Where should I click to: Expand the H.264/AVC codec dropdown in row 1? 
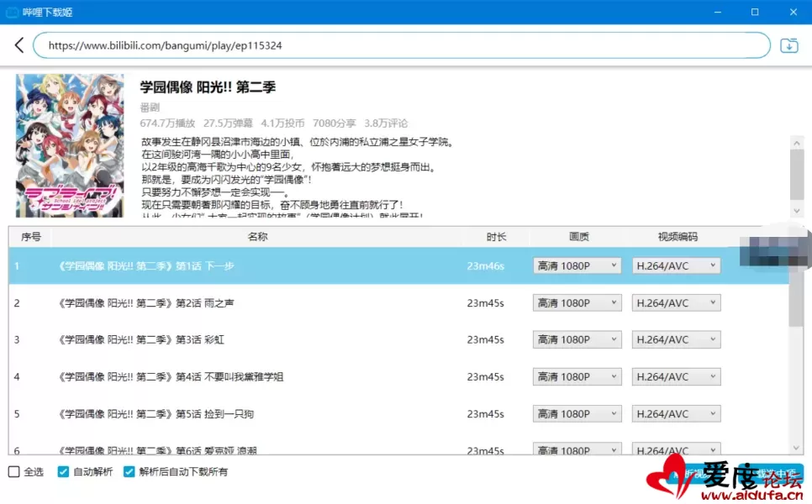click(x=676, y=265)
